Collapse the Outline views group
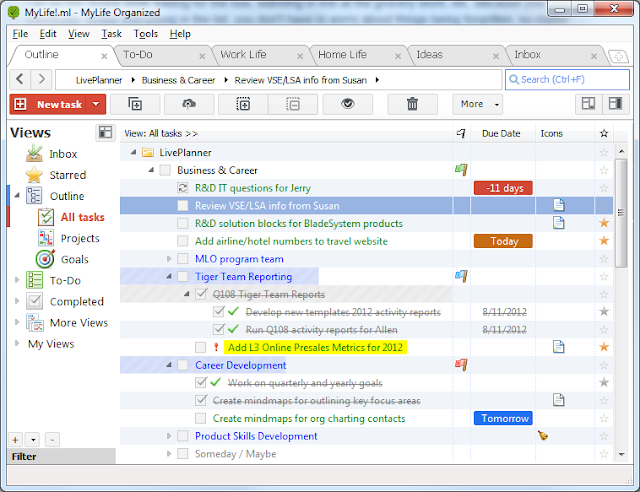 coord(17,196)
